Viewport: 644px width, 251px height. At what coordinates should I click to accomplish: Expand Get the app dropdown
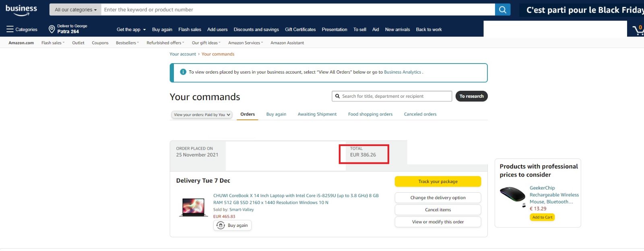131,29
